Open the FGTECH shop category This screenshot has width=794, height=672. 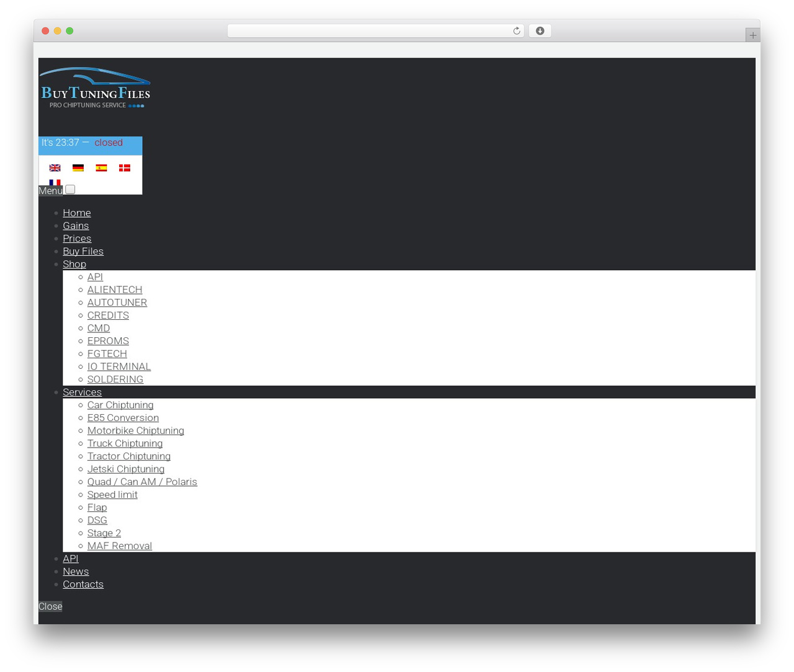pyautogui.click(x=107, y=354)
